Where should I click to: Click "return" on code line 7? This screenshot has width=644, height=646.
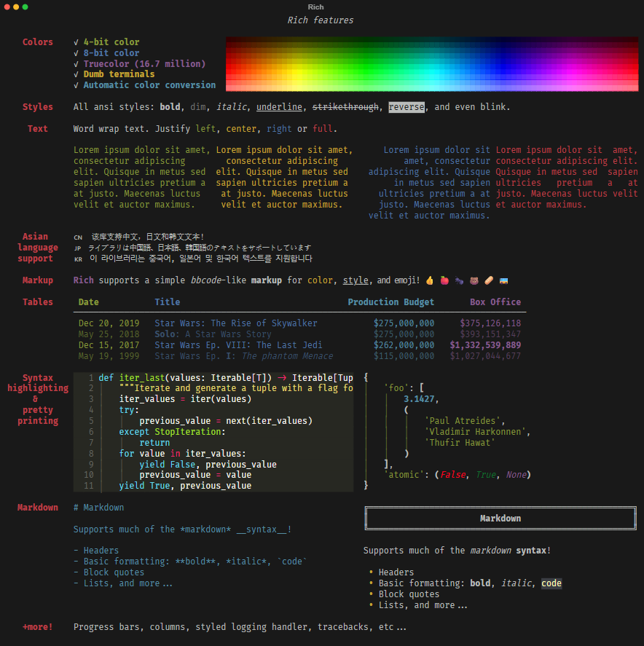tap(154, 443)
